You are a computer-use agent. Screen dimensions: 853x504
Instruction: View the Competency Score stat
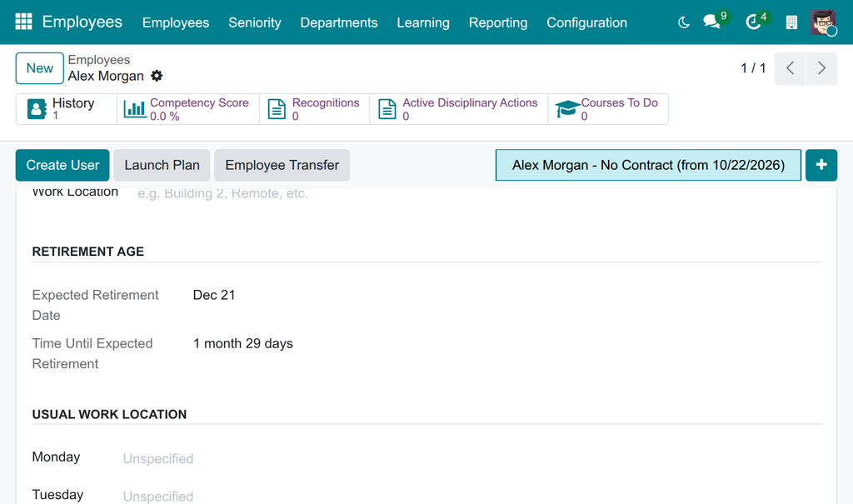(x=188, y=109)
